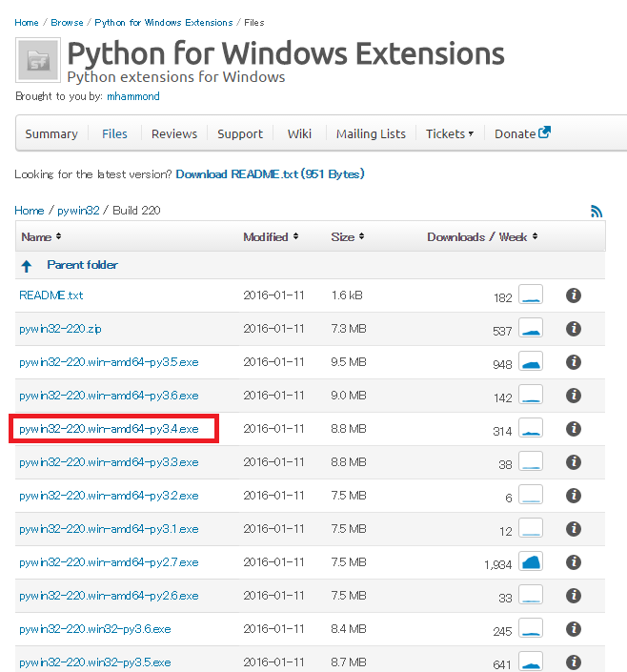Screen dimensions: 627x672
Task: Sort by Downloads / Week column
Action: (482, 237)
